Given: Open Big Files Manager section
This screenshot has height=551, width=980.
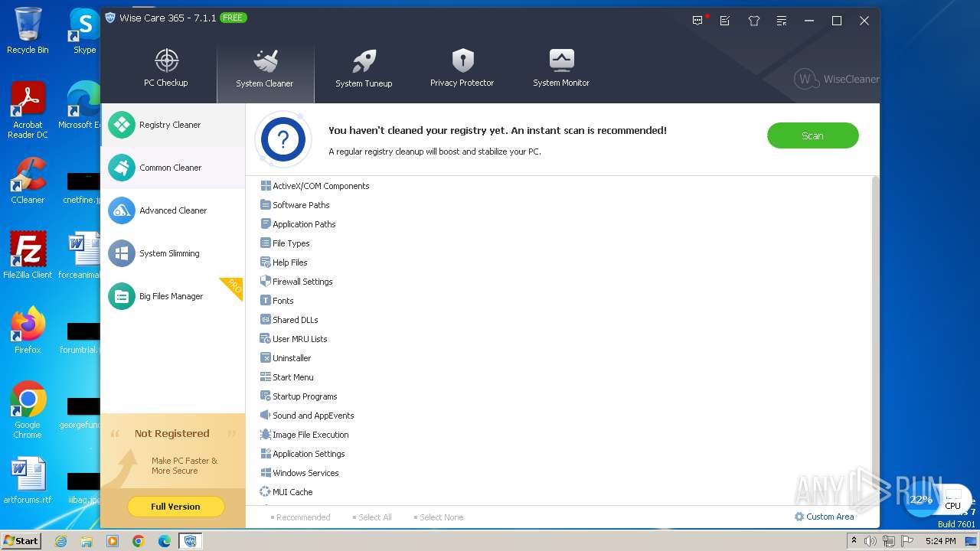Looking at the screenshot, I should pos(173,296).
